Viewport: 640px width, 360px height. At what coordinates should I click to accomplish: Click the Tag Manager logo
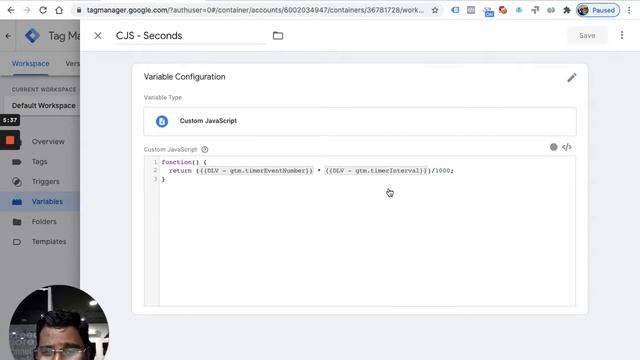pos(33,36)
